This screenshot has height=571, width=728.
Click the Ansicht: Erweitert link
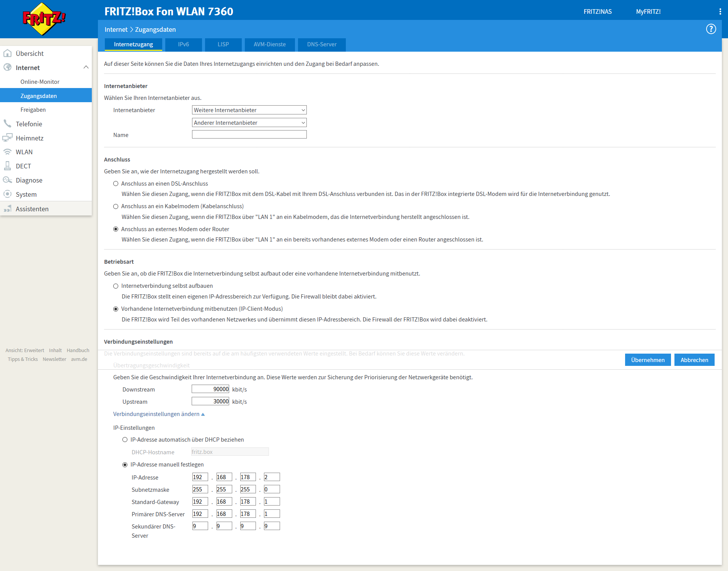click(25, 350)
